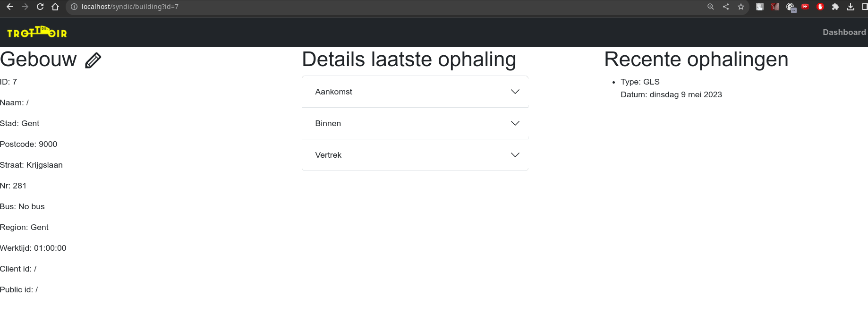The width and height of the screenshot is (868, 315).
Task: Click the browser forward arrow
Action: (24, 7)
